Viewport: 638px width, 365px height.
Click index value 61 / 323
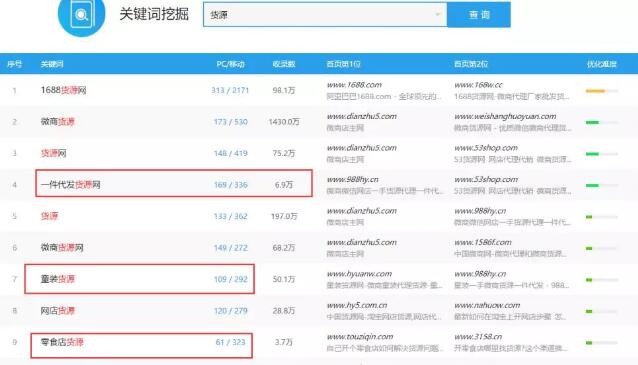tap(230, 342)
